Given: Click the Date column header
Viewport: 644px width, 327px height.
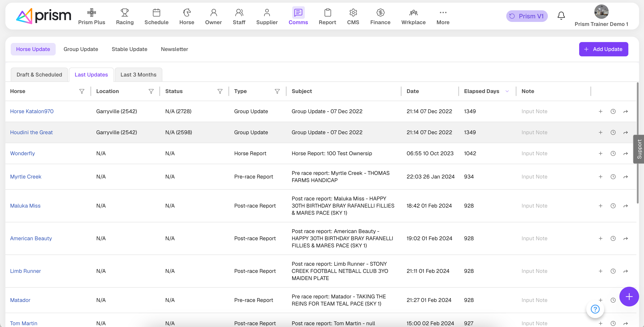Looking at the screenshot, I should 413,91.
